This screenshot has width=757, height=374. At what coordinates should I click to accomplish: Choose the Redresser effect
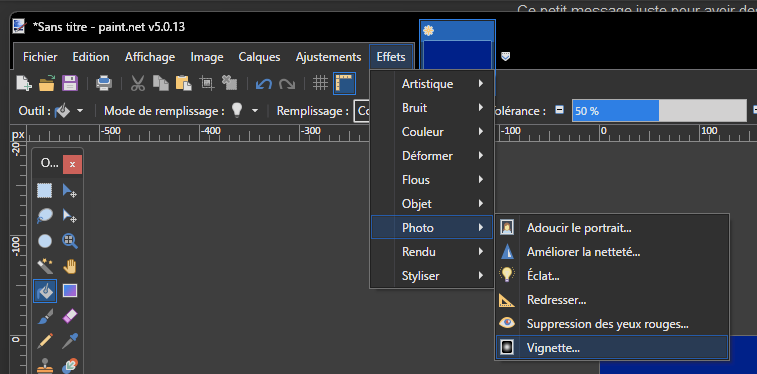pos(612,300)
